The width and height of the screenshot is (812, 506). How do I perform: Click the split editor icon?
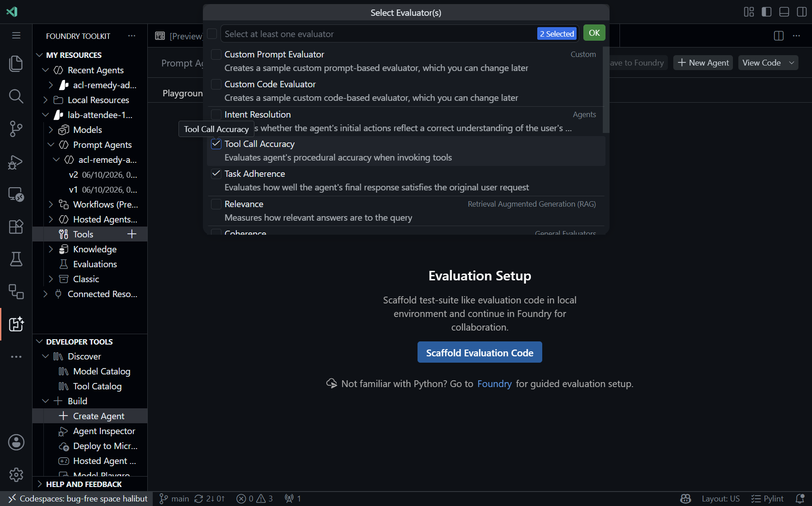(x=779, y=36)
